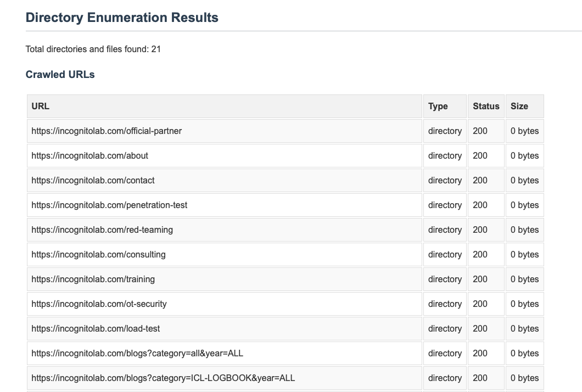582x392 pixels.
Task: Click the 200 status in ICL-LOGBOOK row
Action: pos(486,378)
